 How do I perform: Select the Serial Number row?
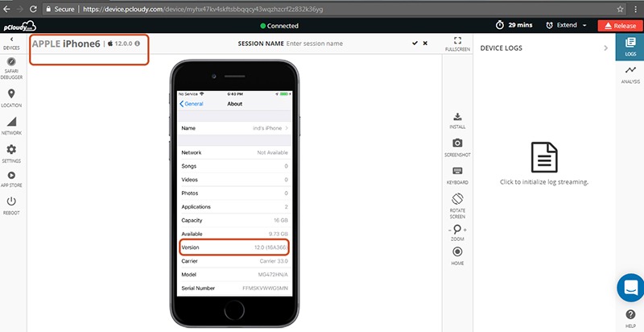coord(234,288)
